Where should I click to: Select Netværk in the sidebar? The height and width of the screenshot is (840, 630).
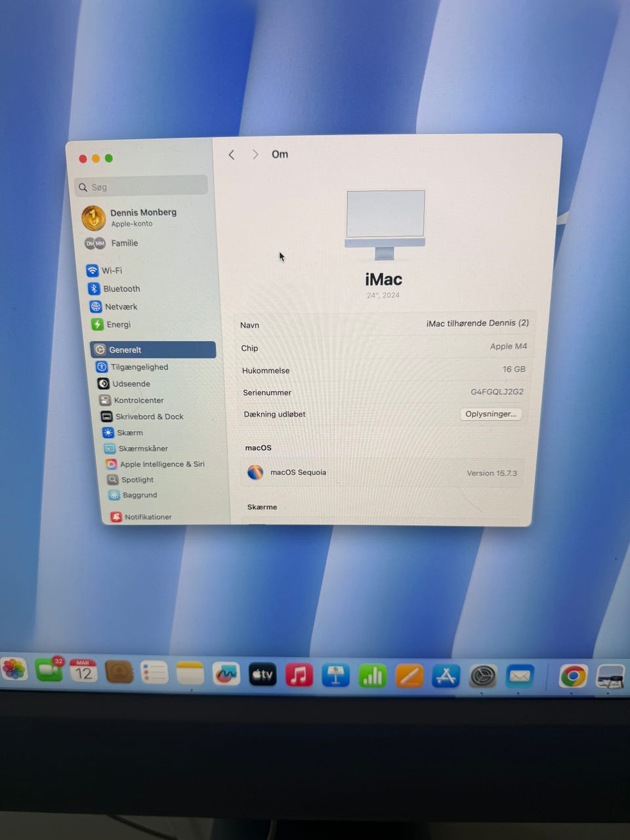pyautogui.click(x=114, y=306)
